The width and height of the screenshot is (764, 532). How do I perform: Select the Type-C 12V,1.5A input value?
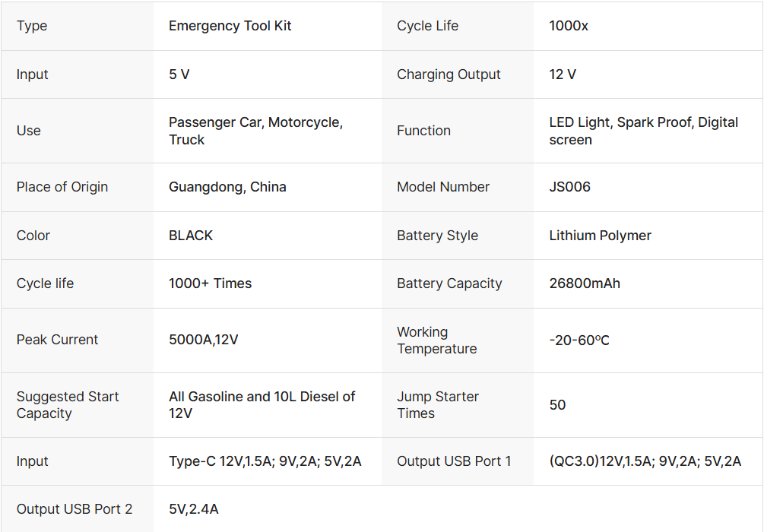coord(265,461)
